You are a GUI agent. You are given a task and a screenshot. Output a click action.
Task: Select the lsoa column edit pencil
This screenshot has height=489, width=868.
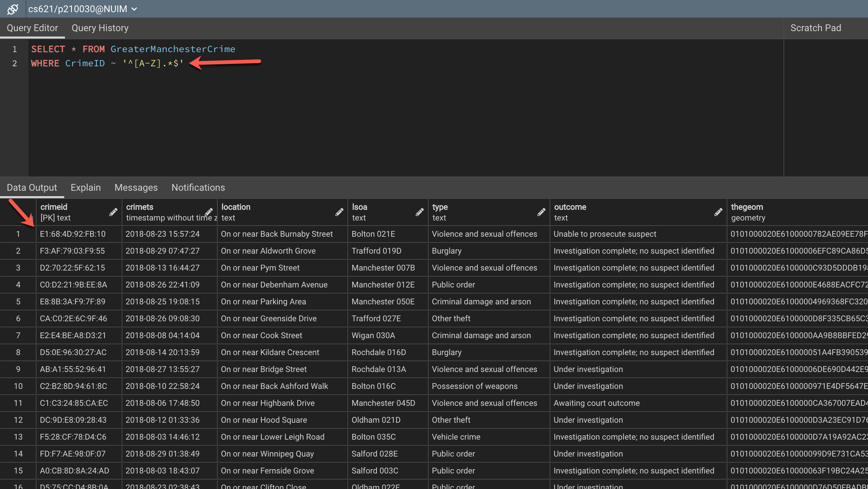[x=420, y=212]
